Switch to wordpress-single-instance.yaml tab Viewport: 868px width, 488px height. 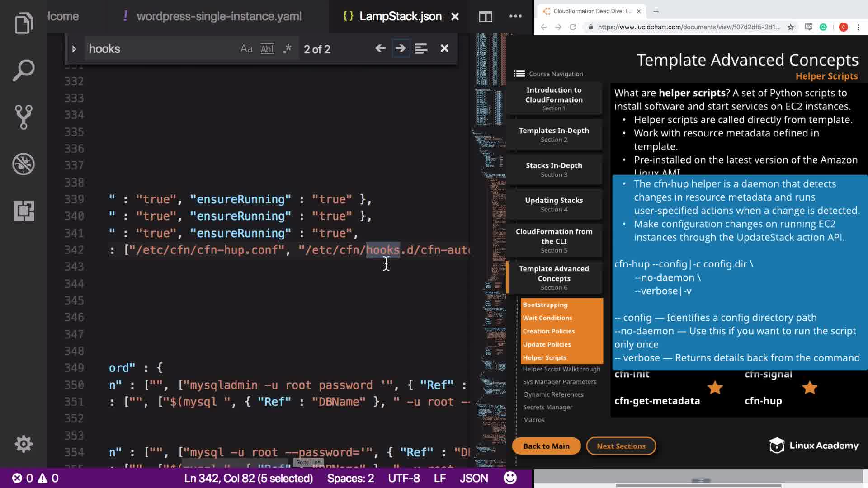[219, 17]
